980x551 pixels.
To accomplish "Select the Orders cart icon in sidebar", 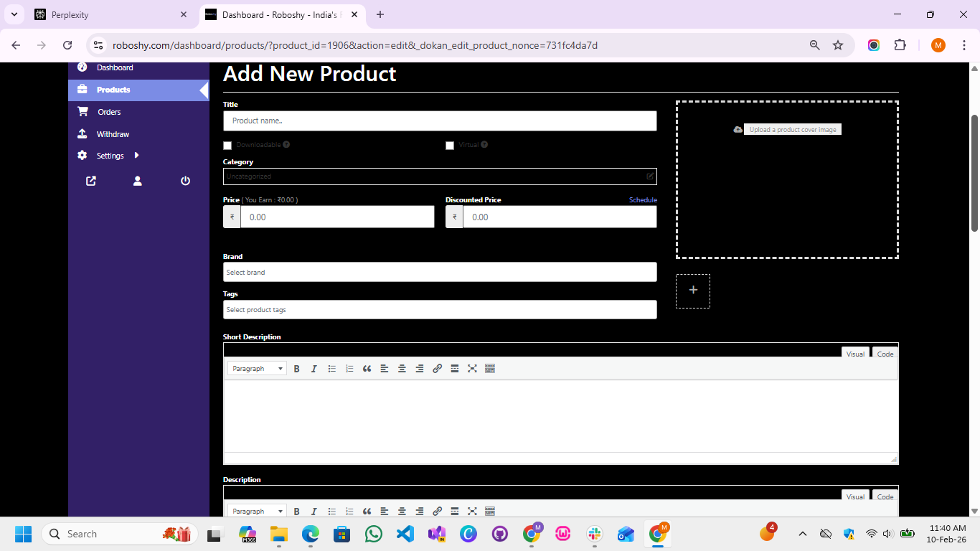I will pos(83,111).
